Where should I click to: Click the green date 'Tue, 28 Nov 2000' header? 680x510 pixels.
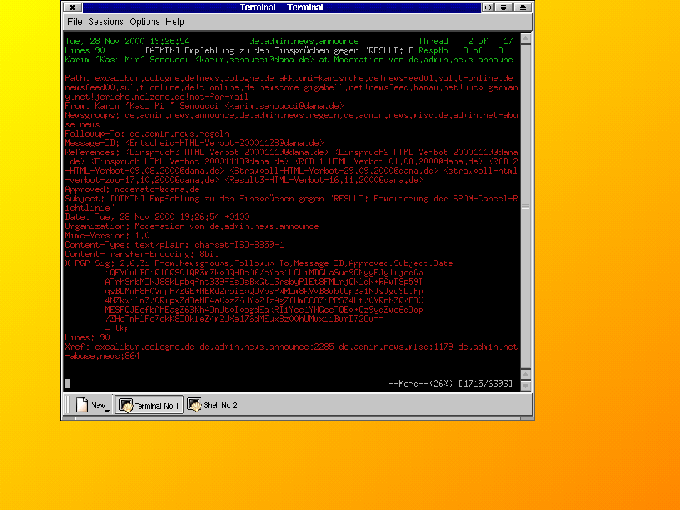[127, 41]
